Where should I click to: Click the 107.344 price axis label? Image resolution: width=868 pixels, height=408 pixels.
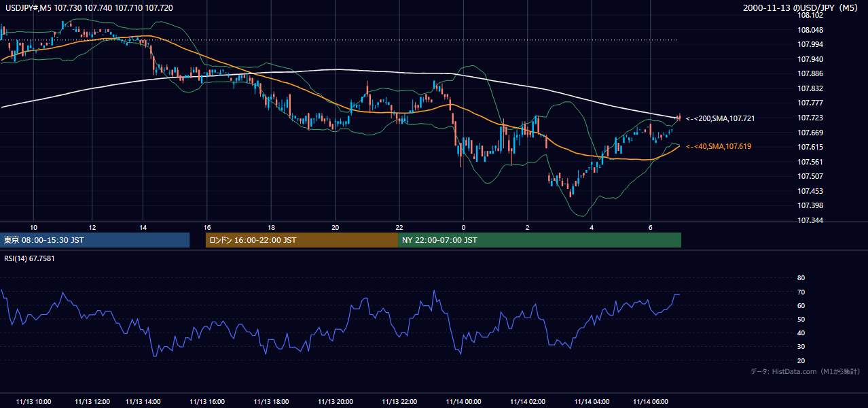(x=810, y=220)
